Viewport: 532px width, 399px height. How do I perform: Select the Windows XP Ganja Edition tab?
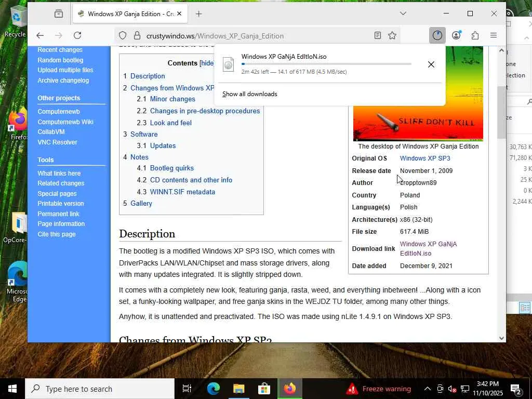[x=130, y=14]
